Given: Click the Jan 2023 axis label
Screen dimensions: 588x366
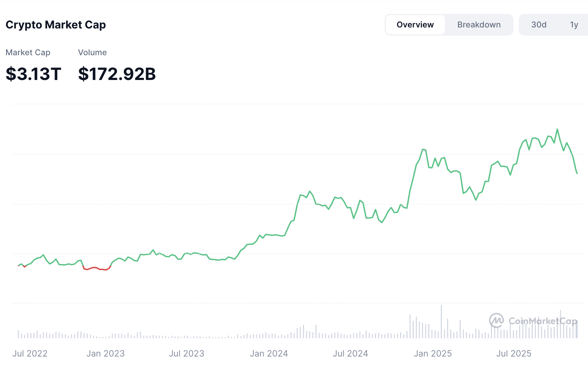Looking at the screenshot, I should (x=105, y=353).
